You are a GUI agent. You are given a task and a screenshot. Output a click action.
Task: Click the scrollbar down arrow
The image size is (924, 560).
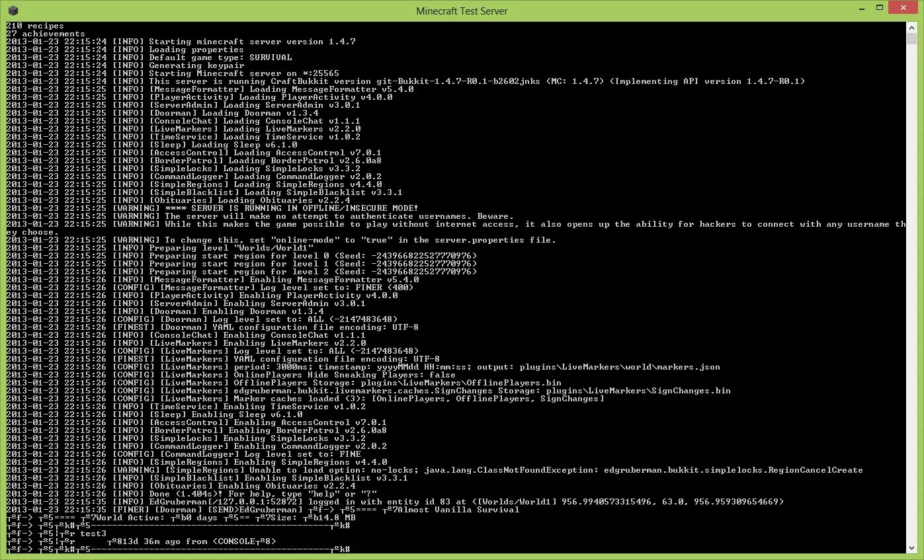tap(911, 548)
